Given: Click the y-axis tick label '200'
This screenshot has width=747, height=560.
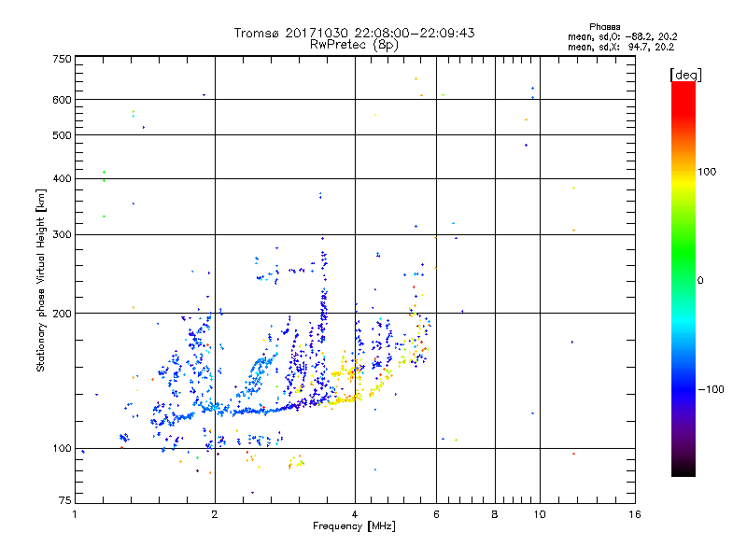Looking at the screenshot, I should [x=62, y=314].
